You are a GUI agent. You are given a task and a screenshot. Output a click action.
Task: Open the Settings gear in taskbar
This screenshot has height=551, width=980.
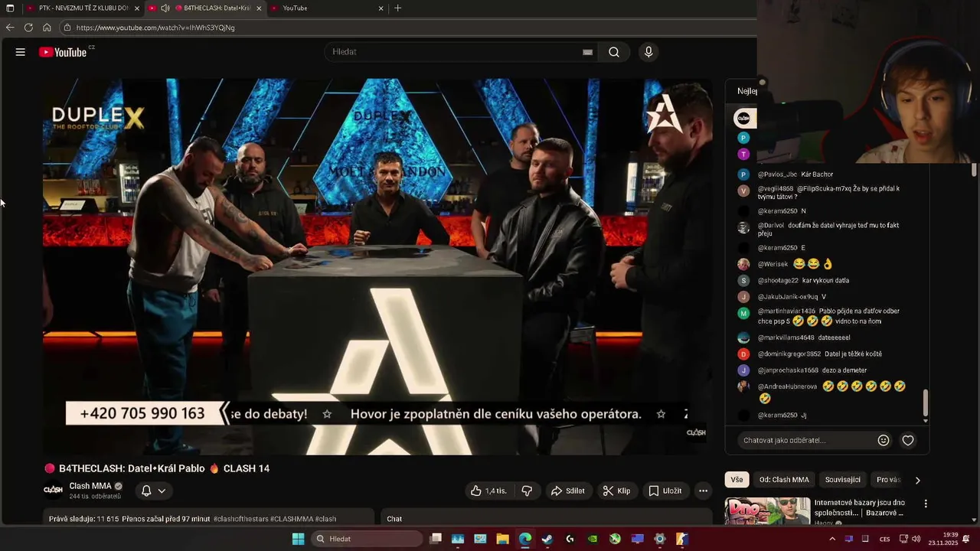point(659,539)
